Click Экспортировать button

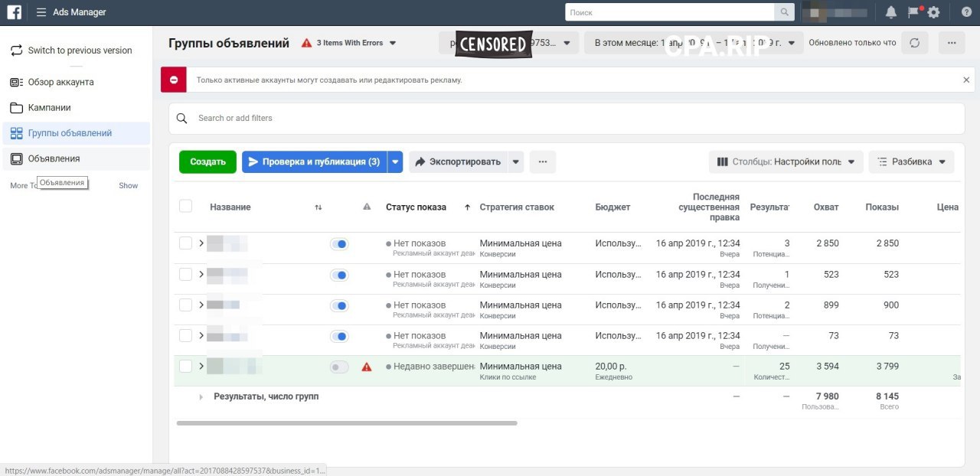coord(459,161)
